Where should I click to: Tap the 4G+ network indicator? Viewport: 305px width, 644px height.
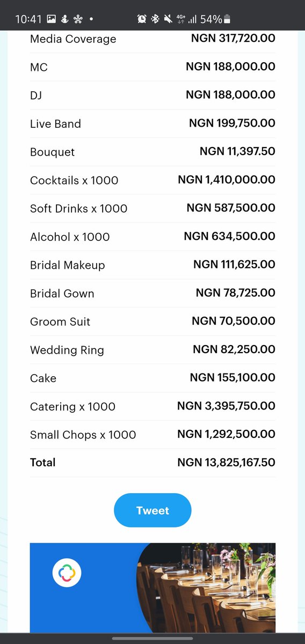click(180, 19)
